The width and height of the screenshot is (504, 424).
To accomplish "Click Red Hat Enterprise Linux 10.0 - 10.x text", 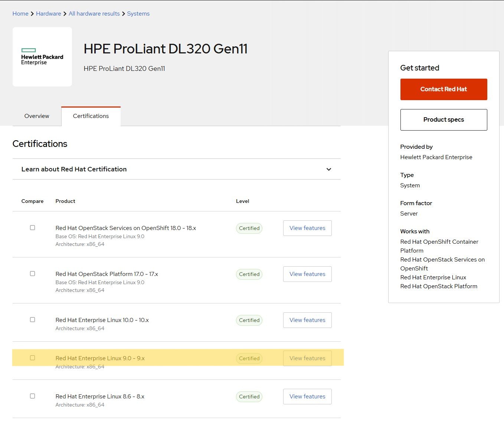I will (102, 320).
